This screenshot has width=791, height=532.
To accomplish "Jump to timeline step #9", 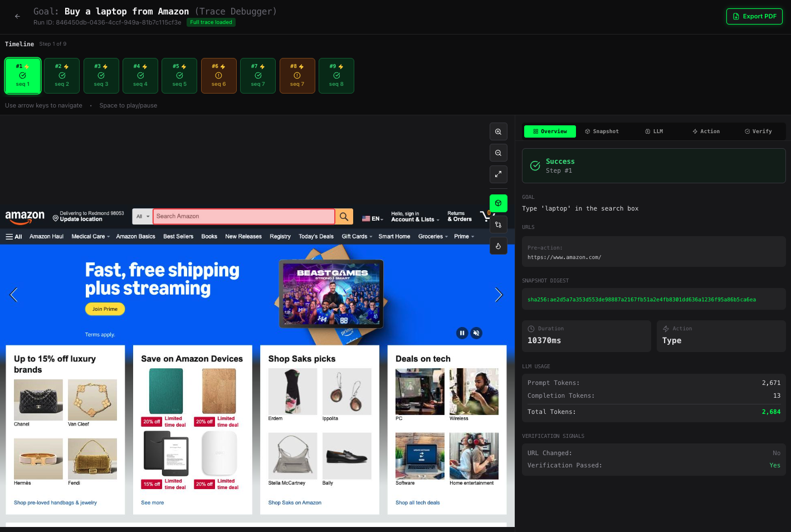I will [336, 76].
